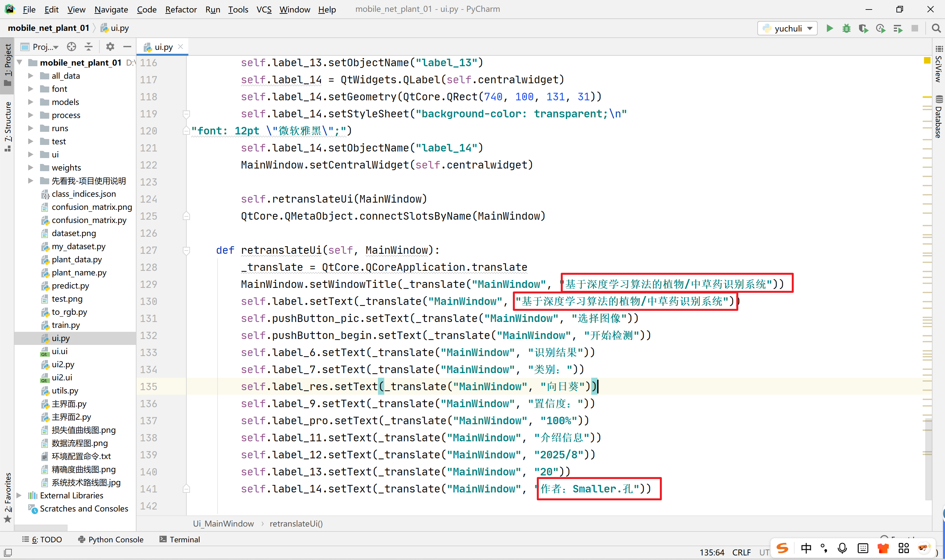Click the yellow inspection status square
The image size is (945, 560).
[x=927, y=60]
